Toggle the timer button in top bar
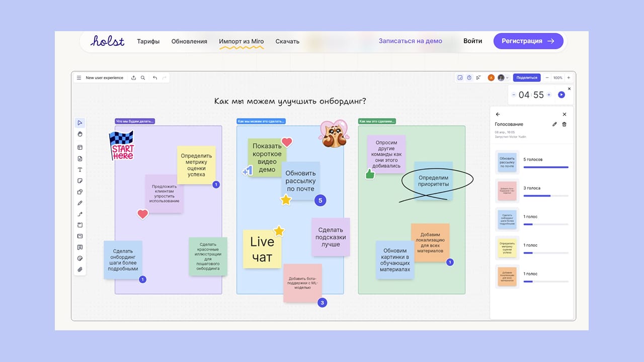This screenshot has width=644, height=362. 469,78
